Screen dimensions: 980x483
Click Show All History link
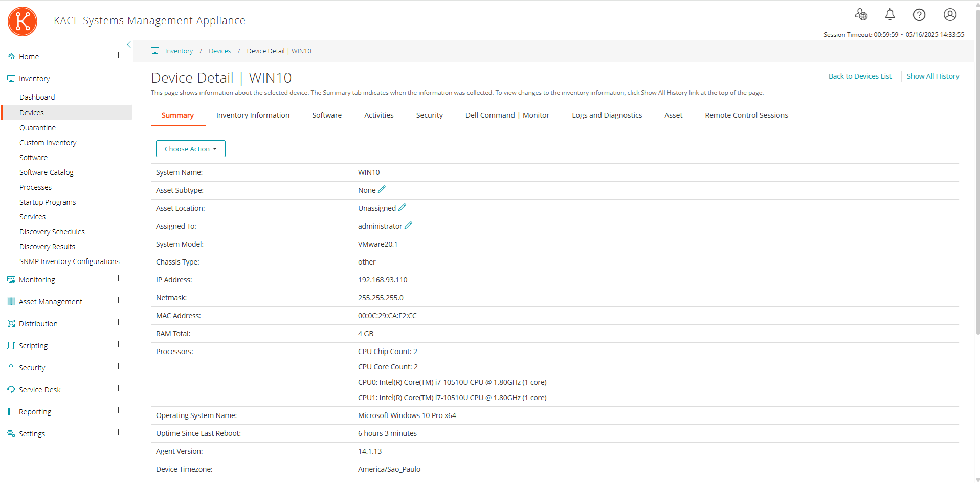click(x=933, y=76)
